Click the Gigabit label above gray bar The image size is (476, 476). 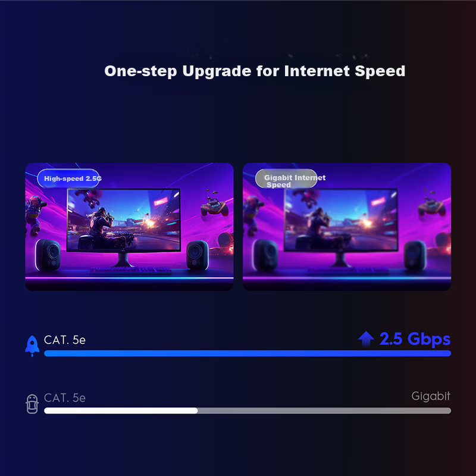[431, 396]
